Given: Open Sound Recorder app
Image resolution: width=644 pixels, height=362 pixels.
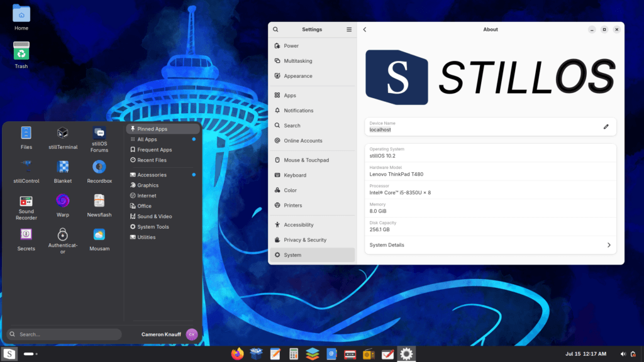Looking at the screenshot, I should click(x=26, y=207).
